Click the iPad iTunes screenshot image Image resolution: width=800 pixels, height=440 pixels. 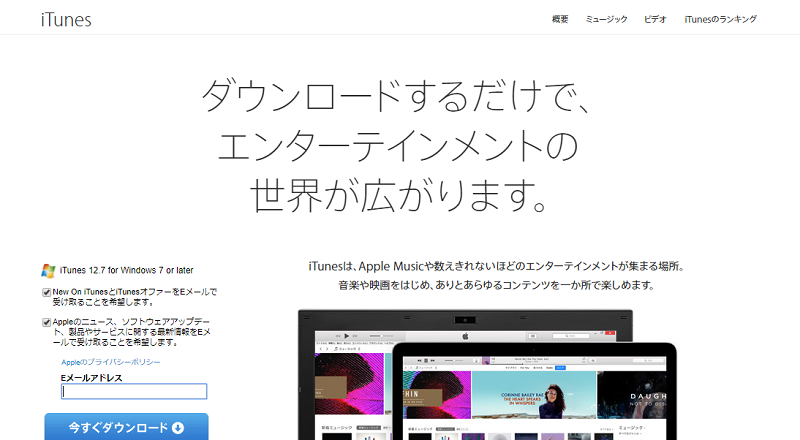(x=535, y=393)
